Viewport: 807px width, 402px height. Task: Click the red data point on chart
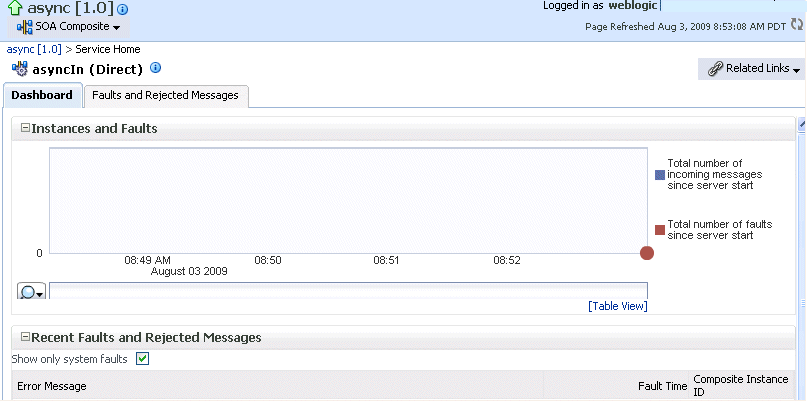647,253
